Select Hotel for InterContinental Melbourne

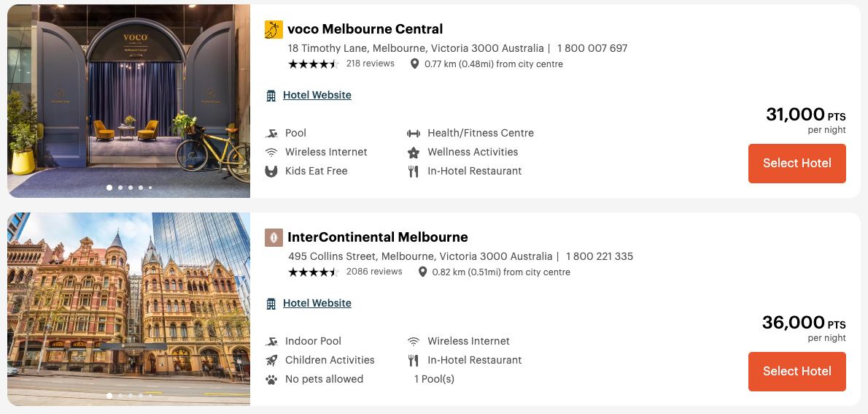[797, 371]
